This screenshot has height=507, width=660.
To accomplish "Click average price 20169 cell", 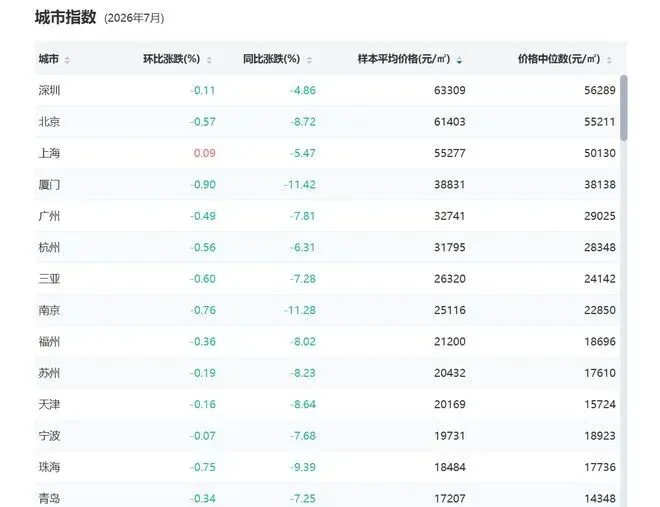I will pos(450,404).
